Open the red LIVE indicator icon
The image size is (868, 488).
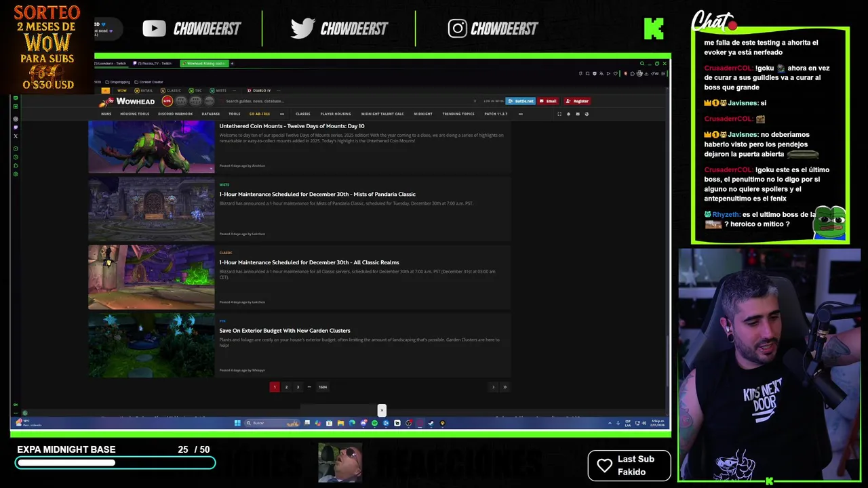(167, 101)
